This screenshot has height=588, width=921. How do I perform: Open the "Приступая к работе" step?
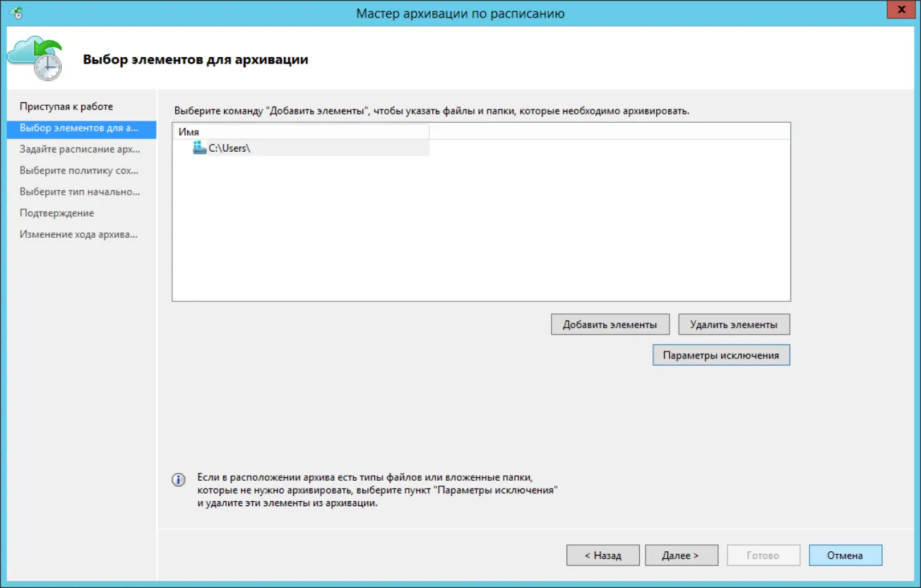66,107
